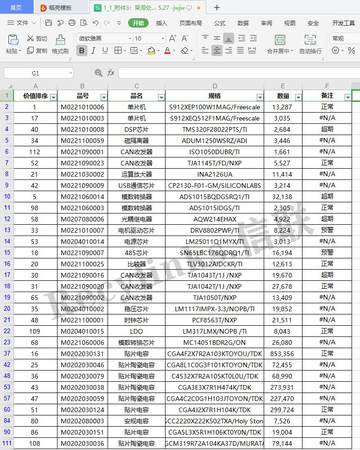Toggle Bold formatting
Image resolution: width=360 pixels, height=450 pixels.
82,51
